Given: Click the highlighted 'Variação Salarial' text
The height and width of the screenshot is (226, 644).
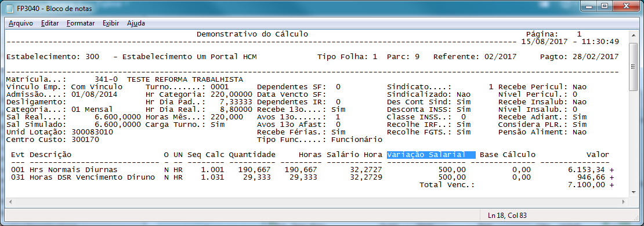Looking at the screenshot, I should (x=430, y=155).
